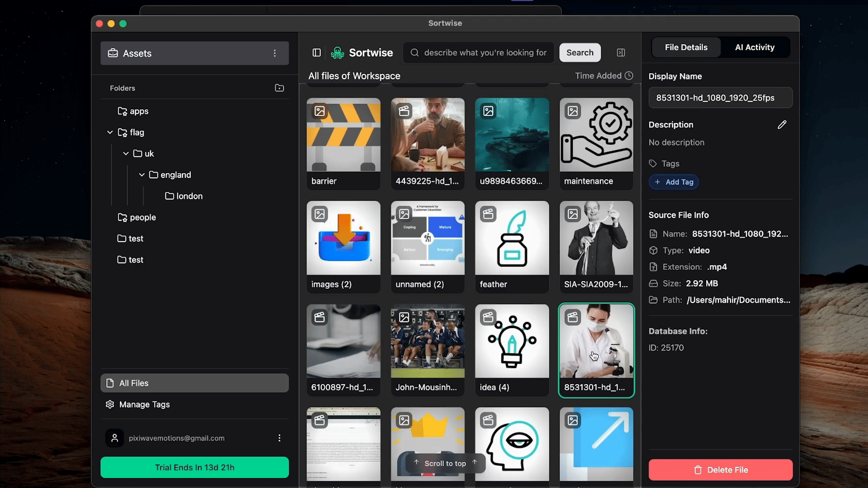Screen dimensions: 868x488
Task: Switch to the AI Activity tab
Action: 755,47
